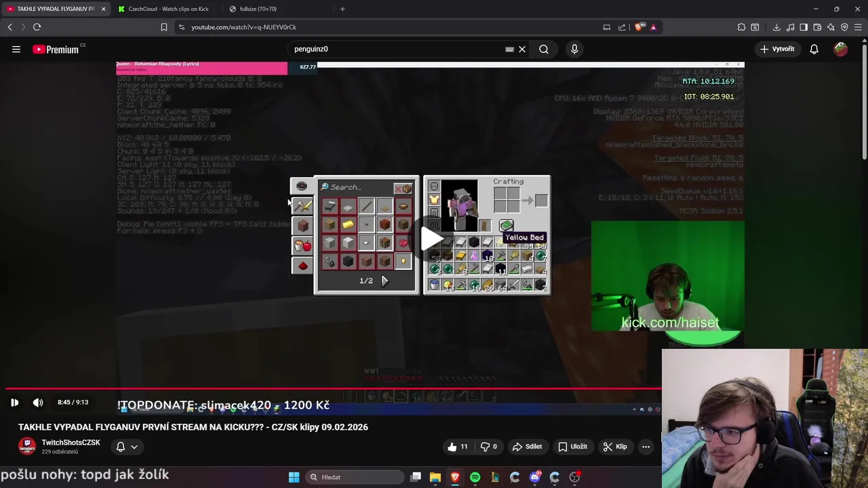
Task: Open the taskbar Task View icon
Action: (x=416, y=477)
